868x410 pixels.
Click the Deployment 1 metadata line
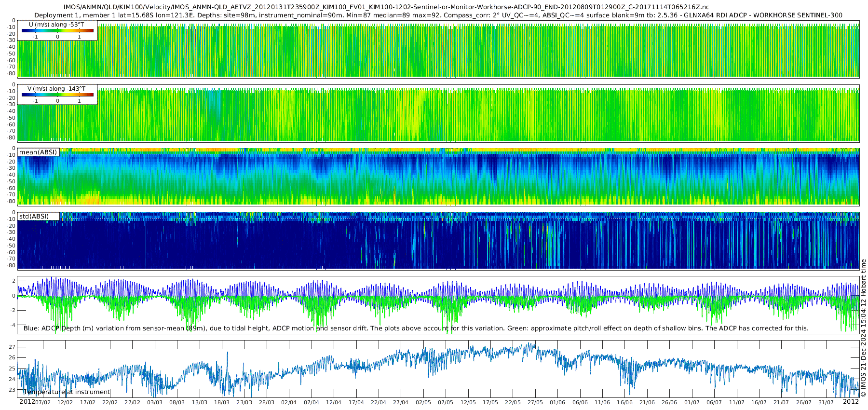pyautogui.click(x=438, y=15)
